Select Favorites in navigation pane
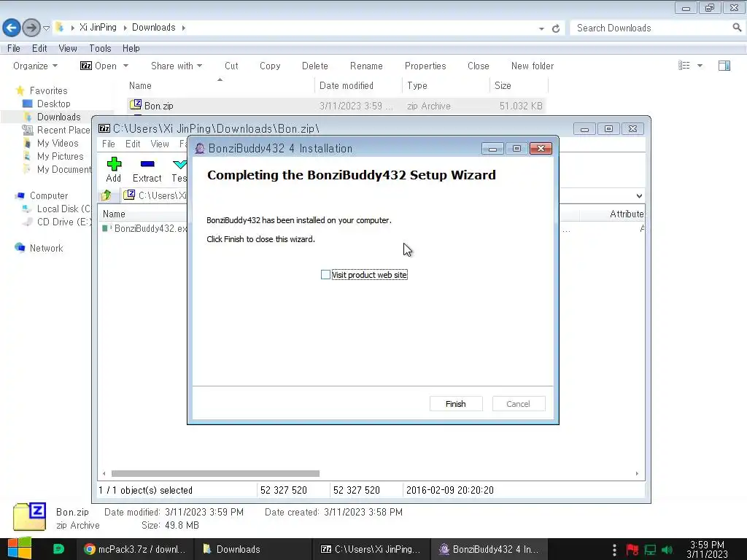 click(48, 90)
